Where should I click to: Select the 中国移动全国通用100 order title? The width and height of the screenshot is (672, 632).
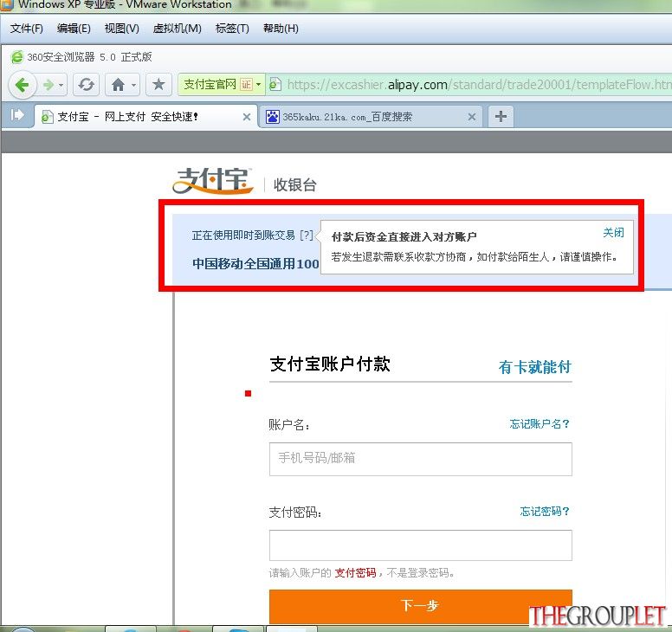(x=255, y=263)
